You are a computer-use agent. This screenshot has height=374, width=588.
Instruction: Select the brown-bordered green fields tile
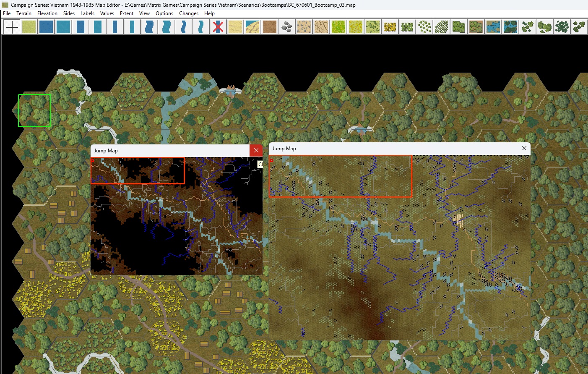476,27
